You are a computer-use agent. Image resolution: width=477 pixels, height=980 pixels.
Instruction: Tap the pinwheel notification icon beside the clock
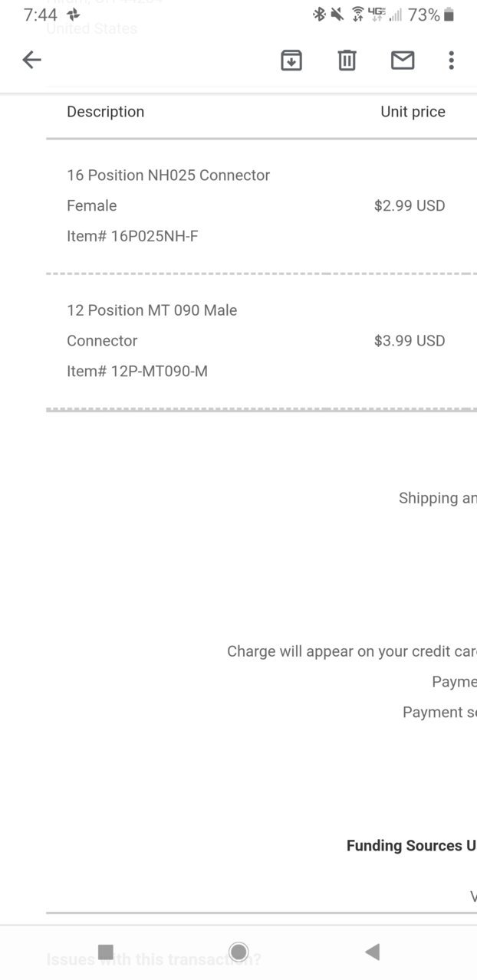click(x=74, y=15)
